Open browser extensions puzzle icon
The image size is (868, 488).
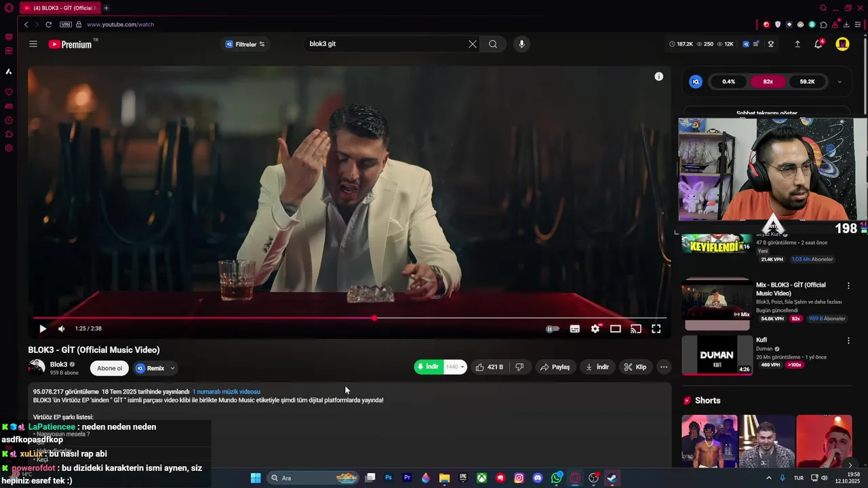click(x=823, y=24)
